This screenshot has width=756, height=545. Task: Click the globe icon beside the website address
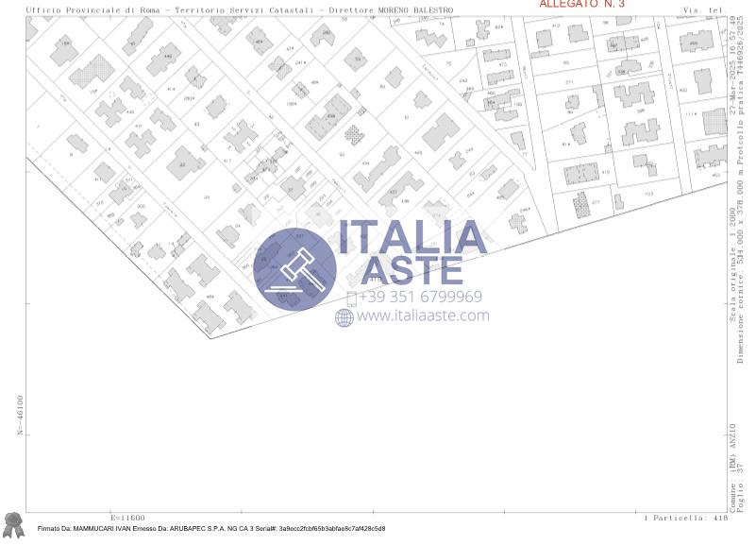[344, 317]
